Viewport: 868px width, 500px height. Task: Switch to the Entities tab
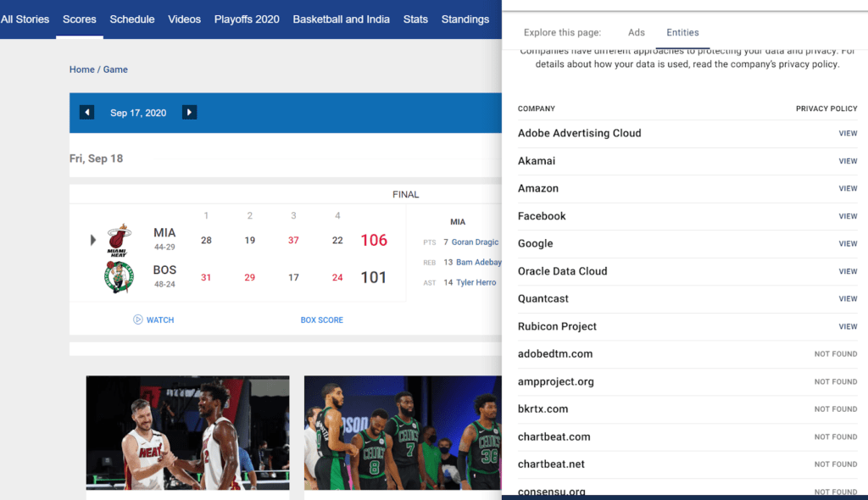682,32
